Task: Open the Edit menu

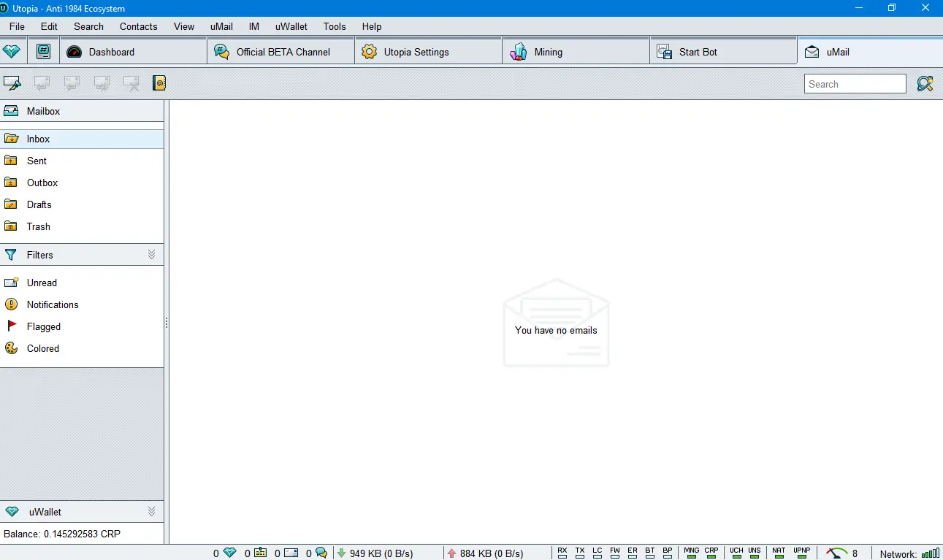Action: tap(49, 26)
